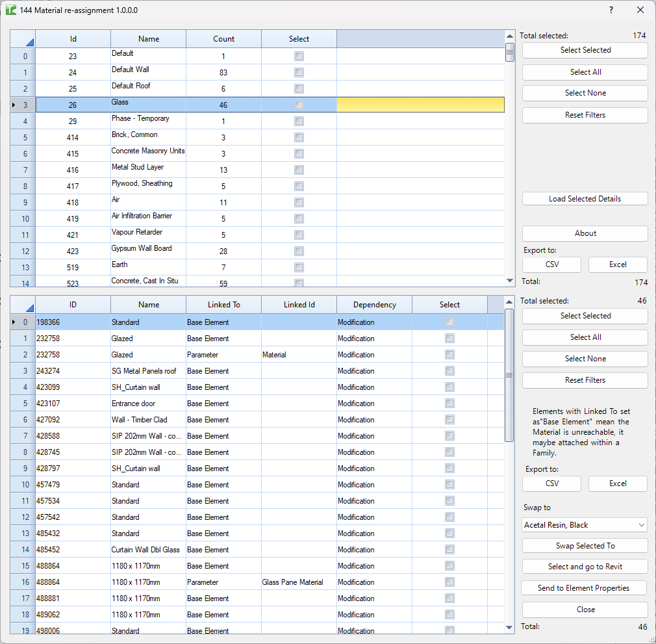Click the upper table Name column header
Image resolution: width=656 pixels, height=644 pixels.
(148, 39)
